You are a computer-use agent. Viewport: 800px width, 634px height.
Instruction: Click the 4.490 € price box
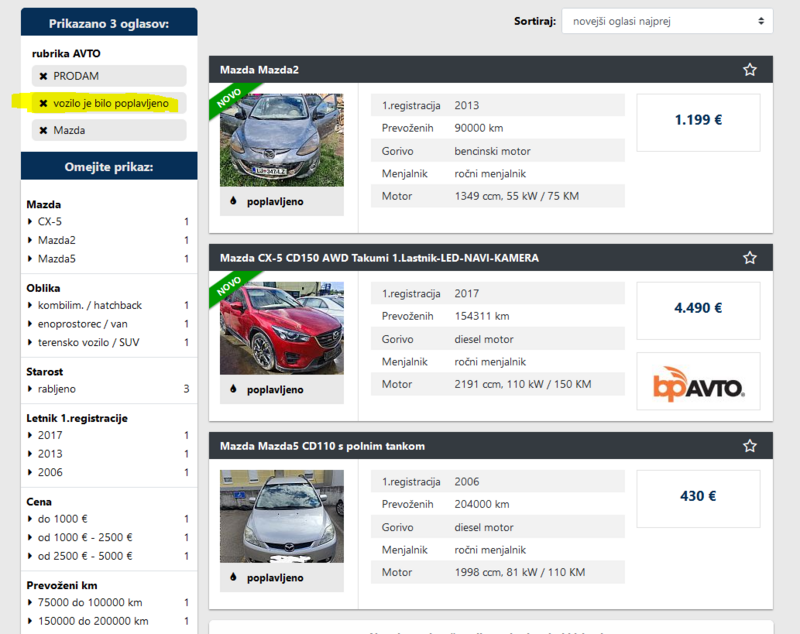698,308
